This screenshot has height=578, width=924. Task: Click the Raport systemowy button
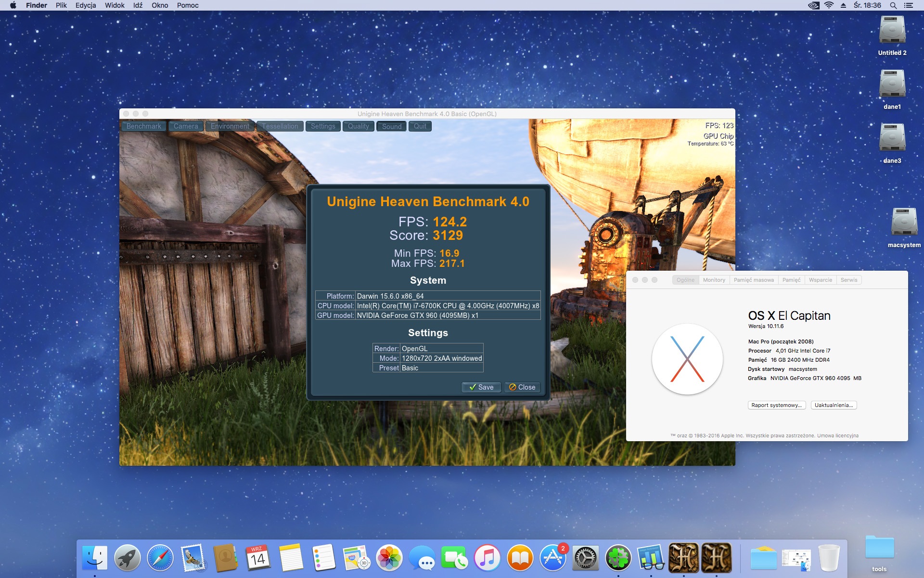[776, 405]
